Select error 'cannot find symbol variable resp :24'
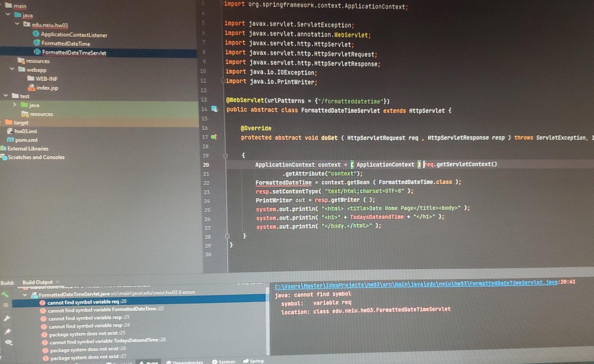This screenshot has height=364, width=594. [x=89, y=326]
